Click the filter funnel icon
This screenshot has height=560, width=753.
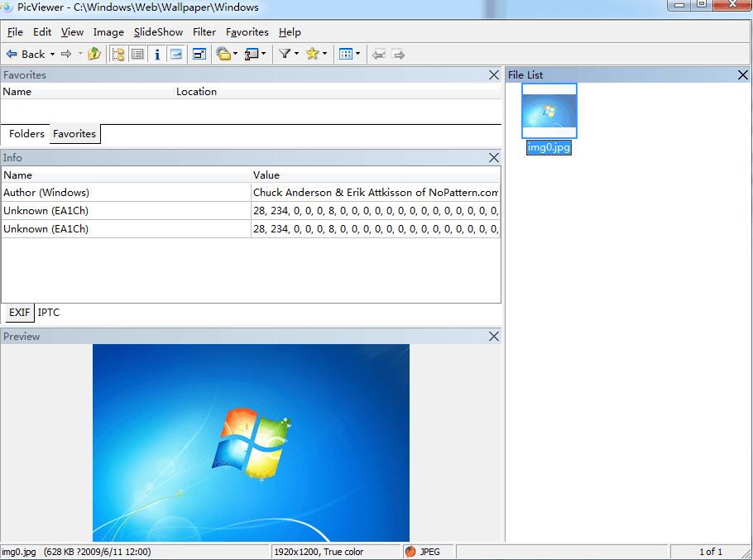pos(285,55)
